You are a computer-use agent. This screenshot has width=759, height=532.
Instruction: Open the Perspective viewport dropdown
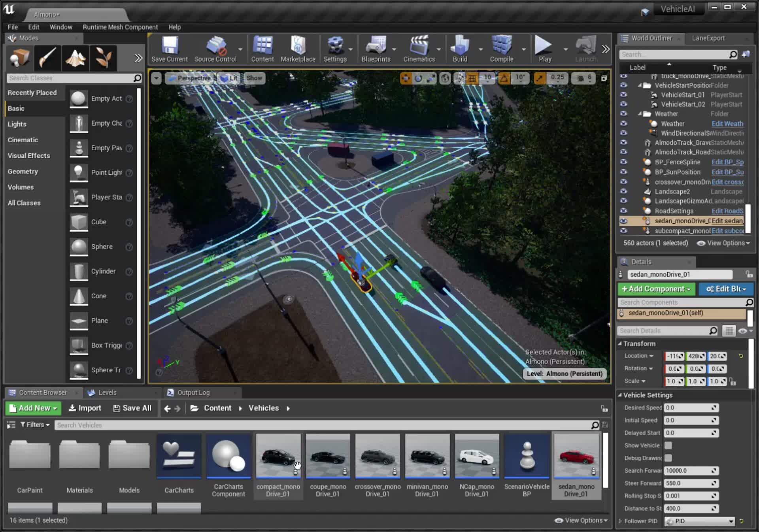pos(191,78)
